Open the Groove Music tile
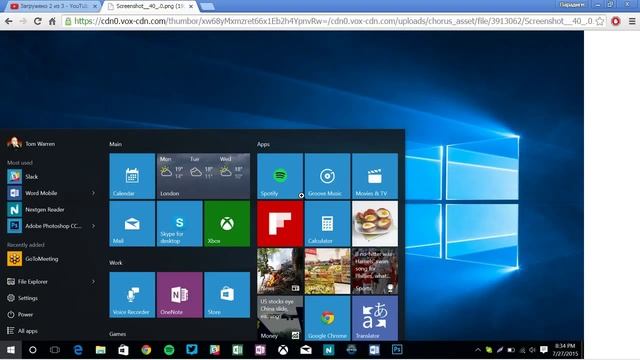 click(x=327, y=176)
